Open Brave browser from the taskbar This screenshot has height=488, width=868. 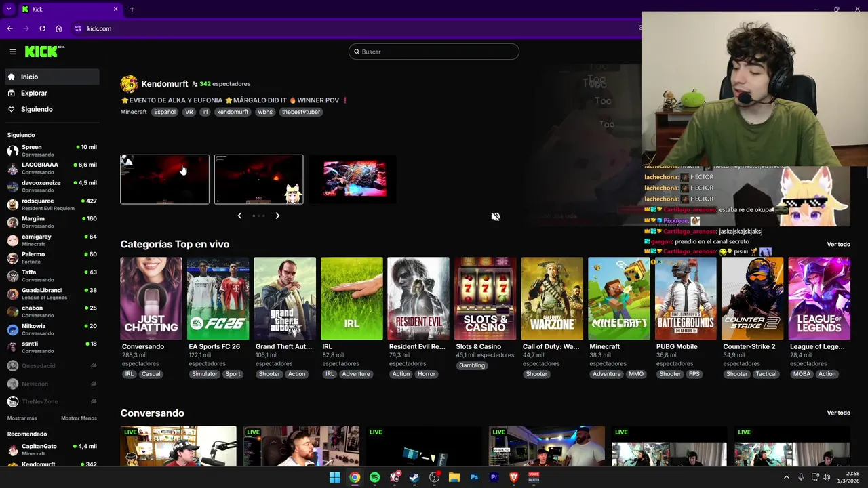513,477
